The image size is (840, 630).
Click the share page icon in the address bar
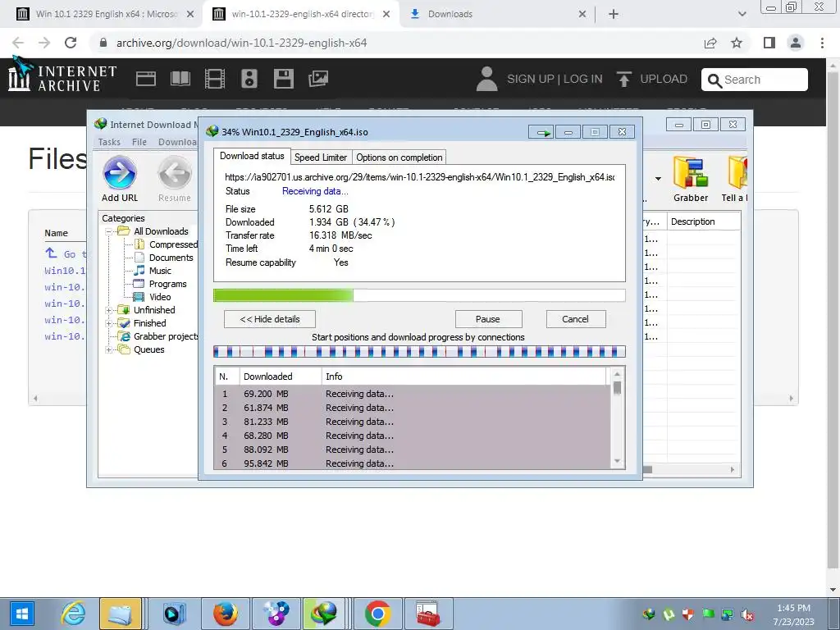coord(710,43)
